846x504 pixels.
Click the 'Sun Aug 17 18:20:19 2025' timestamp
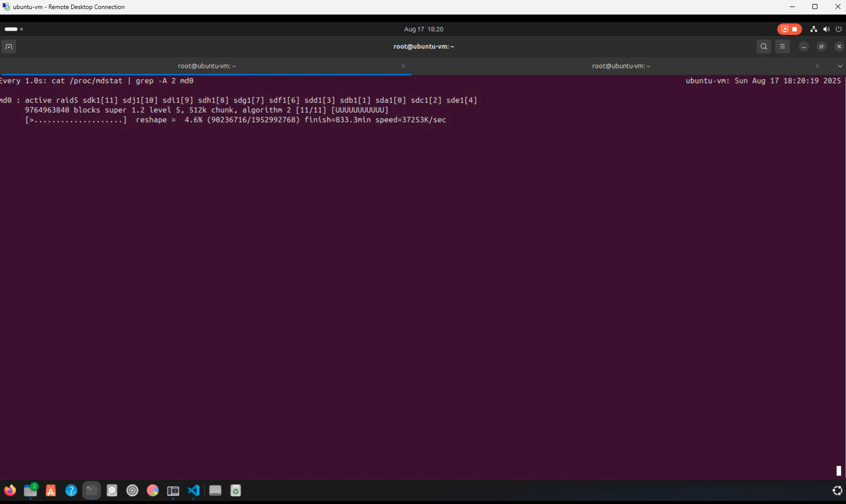click(788, 81)
